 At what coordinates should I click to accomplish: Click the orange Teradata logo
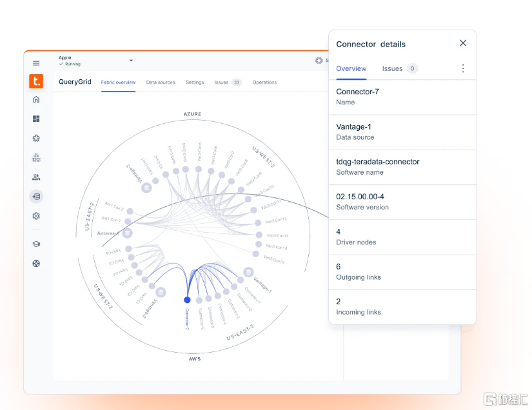[36, 81]
